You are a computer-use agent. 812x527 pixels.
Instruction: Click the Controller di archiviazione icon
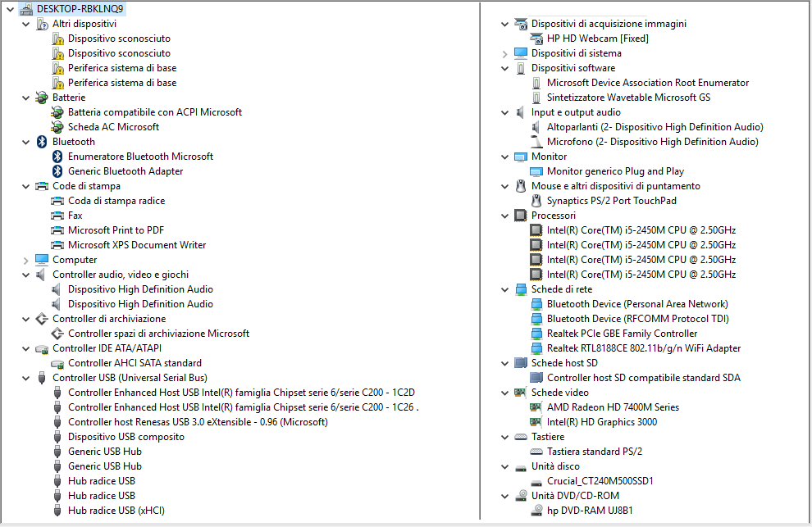(42, 319)
